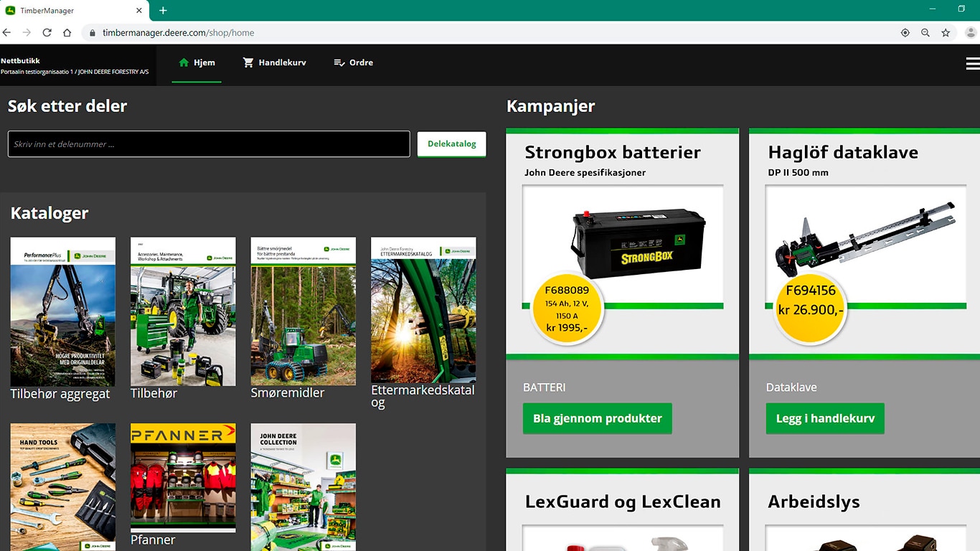Open the Ordre page
Image resolution: width=980 pixels, height=551 pixels.
click(354, 63)
